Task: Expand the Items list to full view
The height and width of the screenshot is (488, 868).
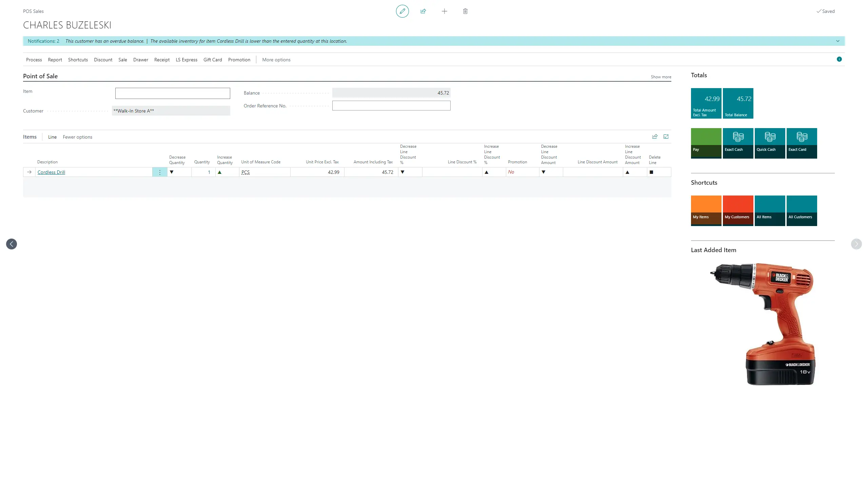Action: tap(666, 137)
